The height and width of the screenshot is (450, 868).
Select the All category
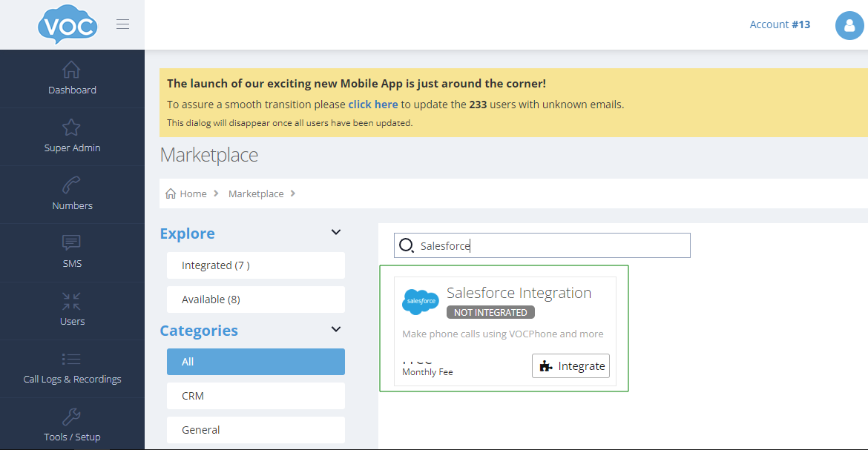click(x=255, y=362)
